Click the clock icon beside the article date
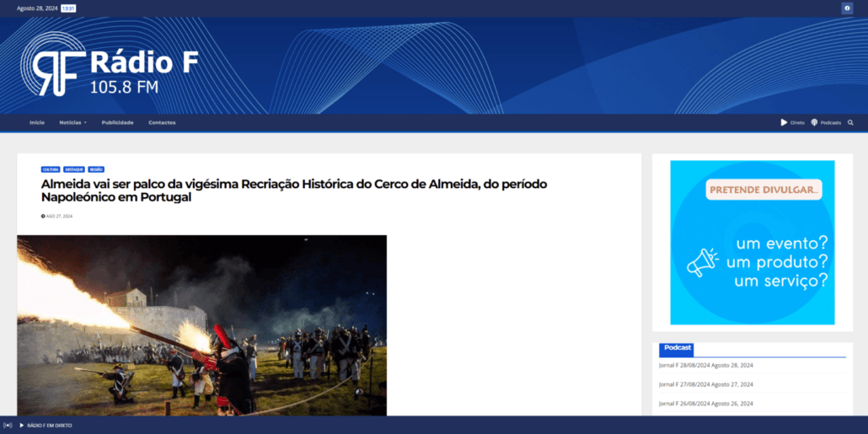Viewport: 868px width, 434px height. (43, 216)
